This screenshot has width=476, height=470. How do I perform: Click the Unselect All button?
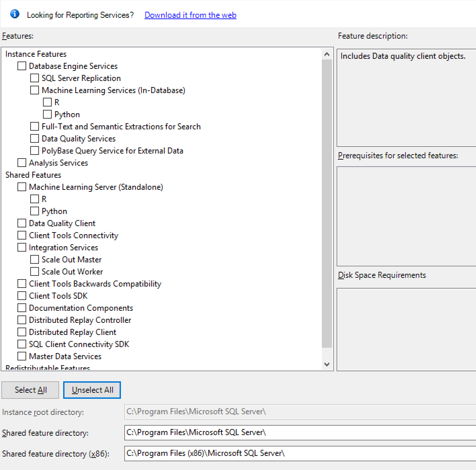point(92,390)
